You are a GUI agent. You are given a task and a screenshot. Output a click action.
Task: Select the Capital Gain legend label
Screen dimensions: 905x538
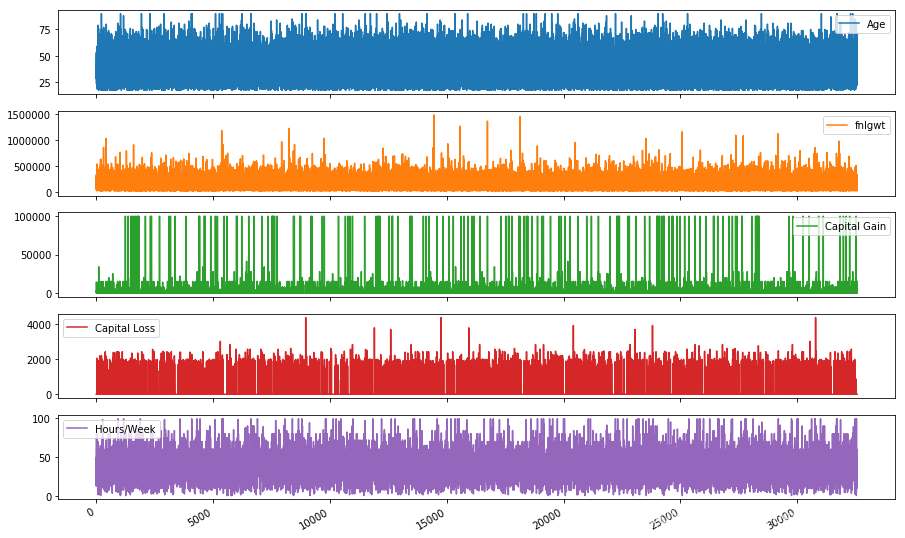855,226
